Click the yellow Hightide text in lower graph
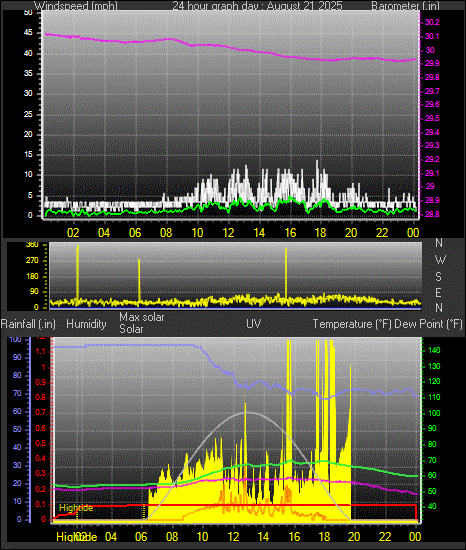The width and height of the screenshot is (466, 550). point(76,508)
